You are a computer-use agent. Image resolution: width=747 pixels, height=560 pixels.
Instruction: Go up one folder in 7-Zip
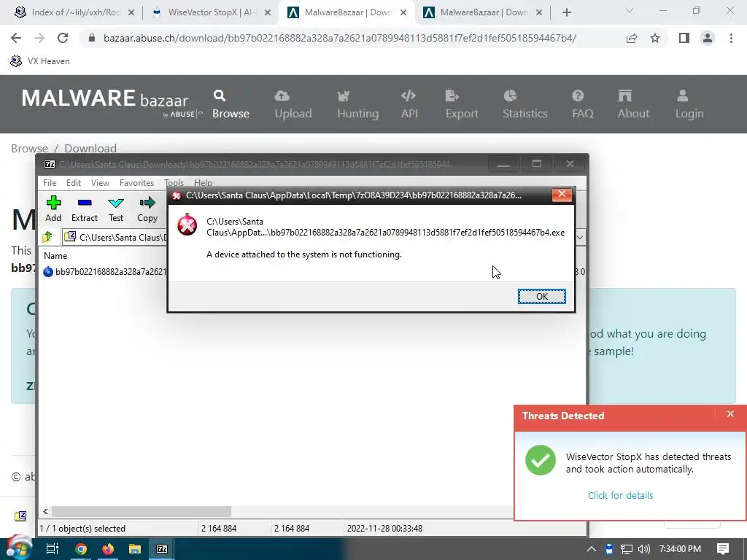point(47,237)
